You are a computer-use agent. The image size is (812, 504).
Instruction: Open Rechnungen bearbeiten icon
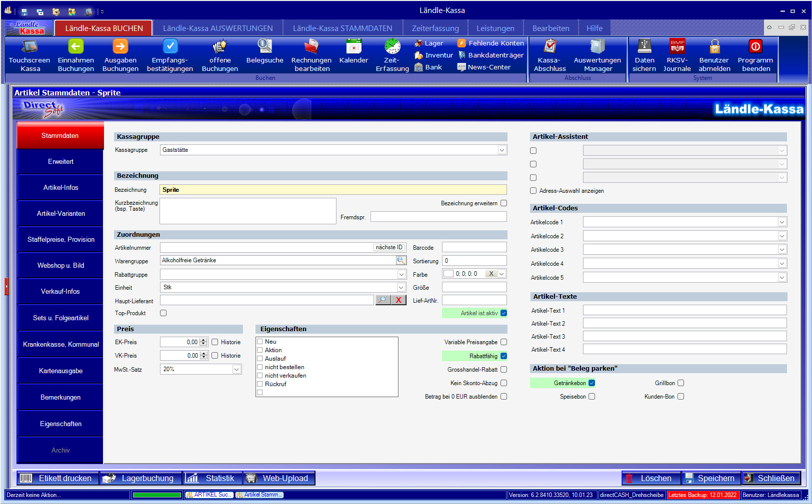[x=311, y=47]
